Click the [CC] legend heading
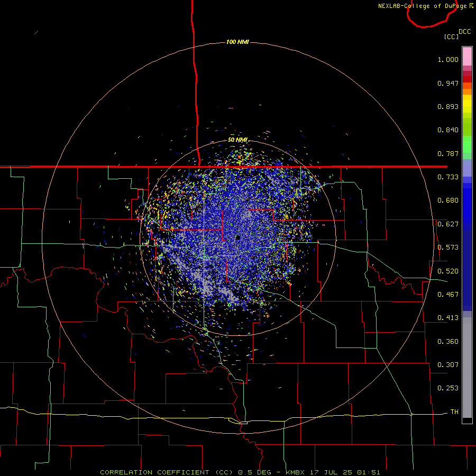Image resolution: width=476 pixels, height=476 pixels. 451,36
